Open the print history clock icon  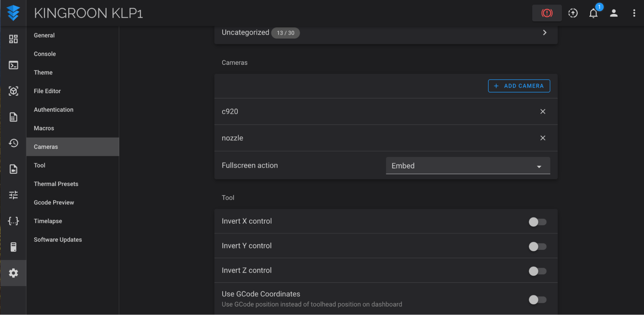point(13,143)
